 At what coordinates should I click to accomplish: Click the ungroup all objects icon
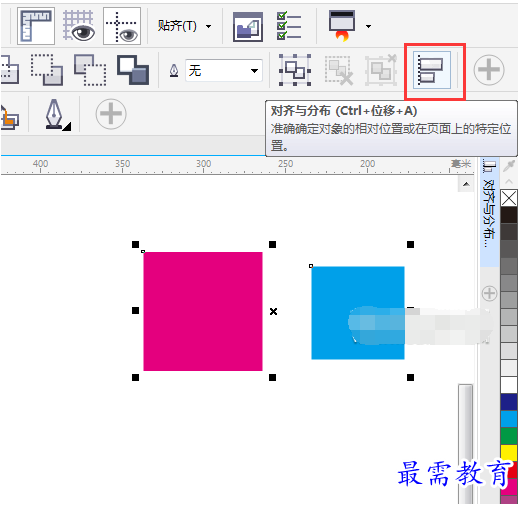coord(381,70)
